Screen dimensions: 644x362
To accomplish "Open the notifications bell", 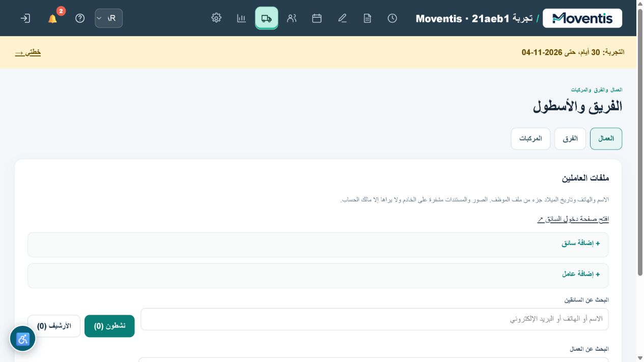I will pyautogui.click(x=52, y=18).
